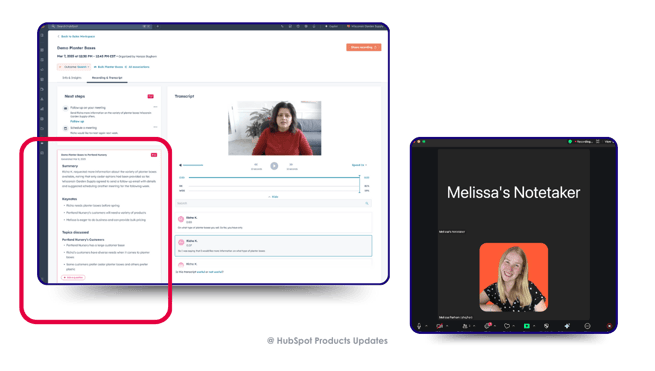Viewport: 655px width, 371px height.
Task: Click the Follow up link under Next steps
Action: click(77, 121)
